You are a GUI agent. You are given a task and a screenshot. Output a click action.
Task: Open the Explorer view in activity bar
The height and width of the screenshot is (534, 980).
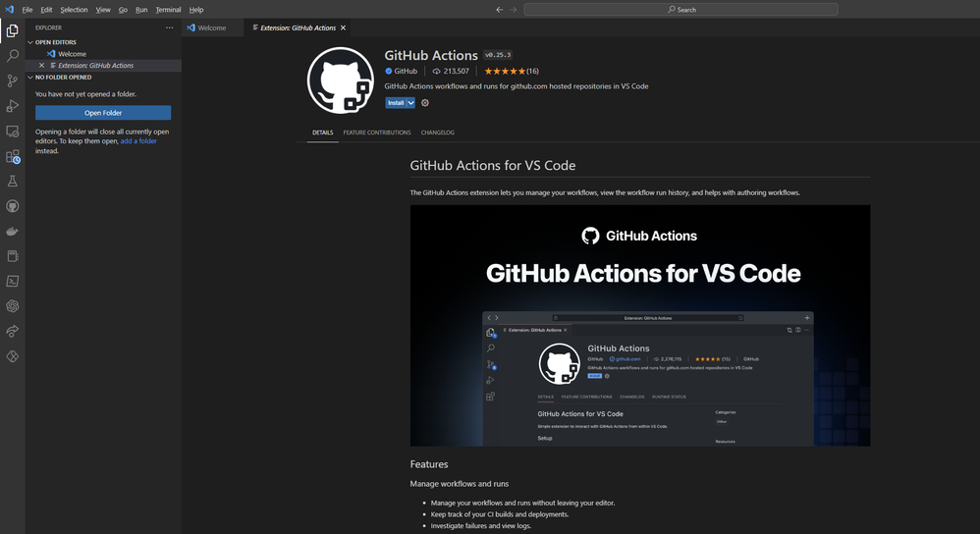coord(12,30)
